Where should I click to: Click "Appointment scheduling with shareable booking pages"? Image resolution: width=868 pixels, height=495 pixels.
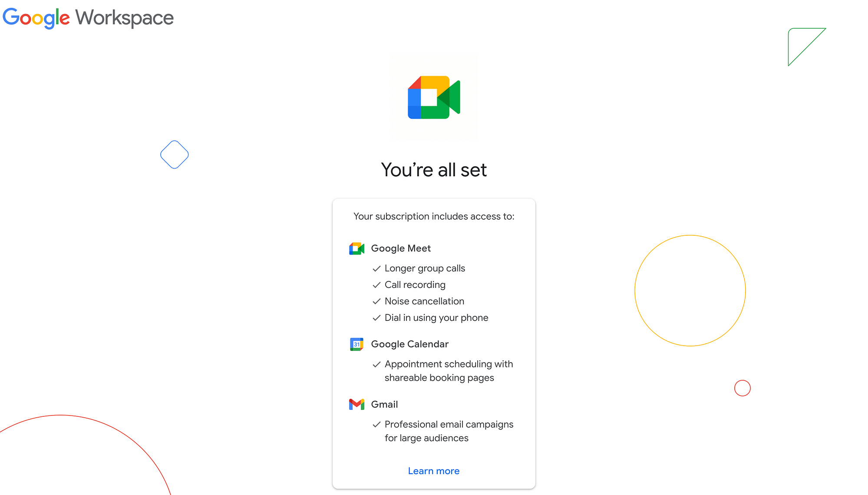(449, 371)
